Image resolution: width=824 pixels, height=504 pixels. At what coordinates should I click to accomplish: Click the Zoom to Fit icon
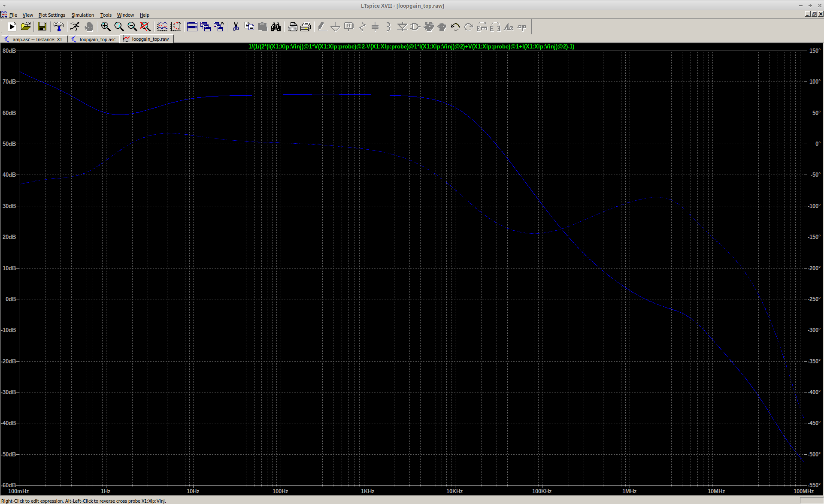point(145,27)
